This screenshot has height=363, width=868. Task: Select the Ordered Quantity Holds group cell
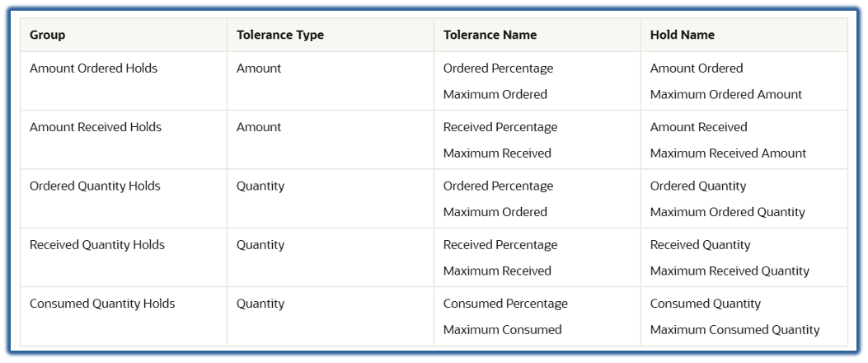[95, 186]
